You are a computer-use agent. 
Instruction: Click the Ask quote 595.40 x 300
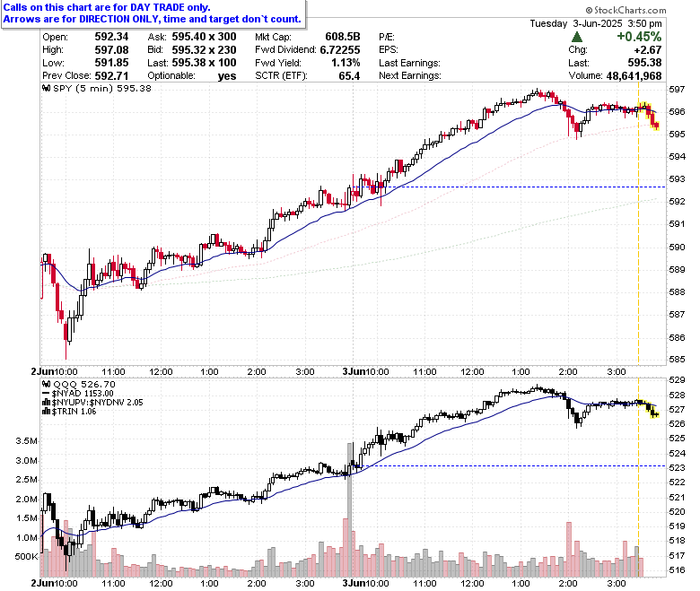204,37
